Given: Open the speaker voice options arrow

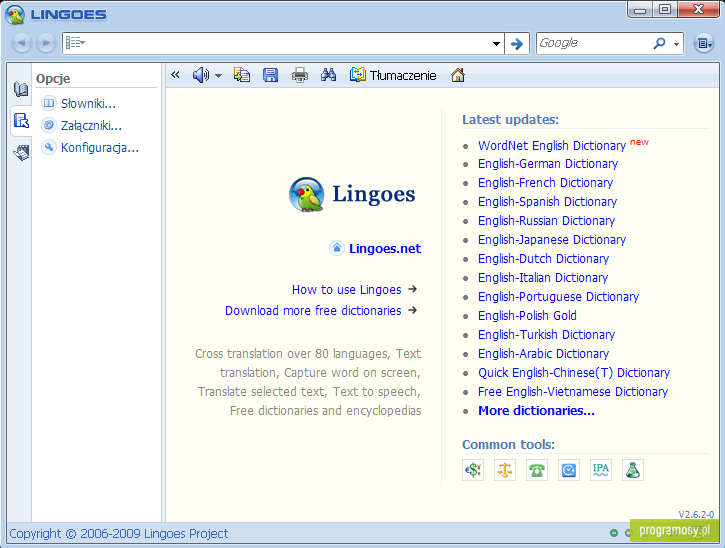Looking at the screenshot, I should click(x=218, y=75).
